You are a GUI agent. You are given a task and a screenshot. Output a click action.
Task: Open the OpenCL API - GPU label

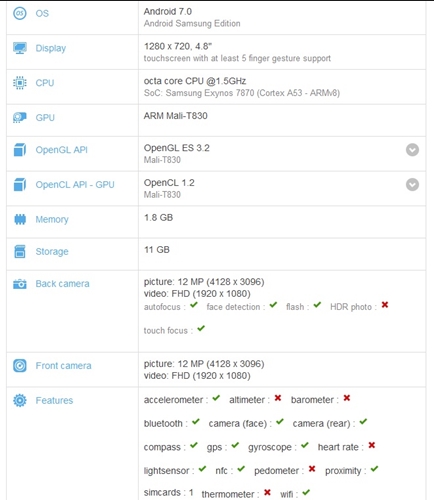pos(75,185)
